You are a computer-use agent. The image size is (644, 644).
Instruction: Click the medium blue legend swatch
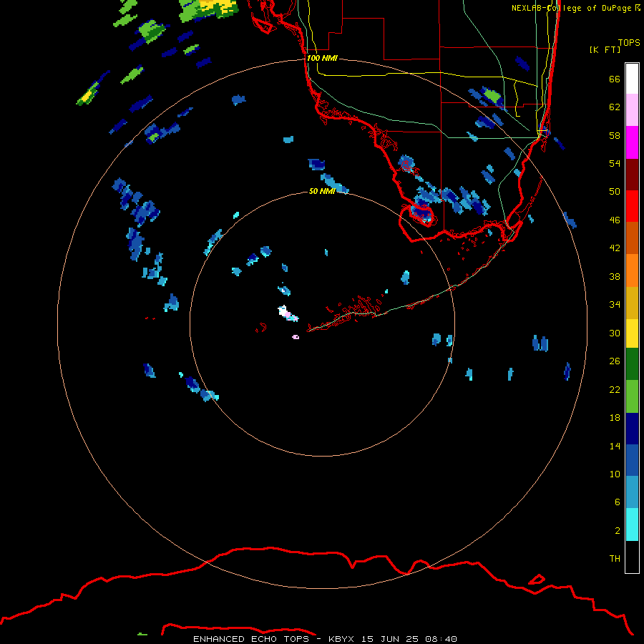point(632,460)
